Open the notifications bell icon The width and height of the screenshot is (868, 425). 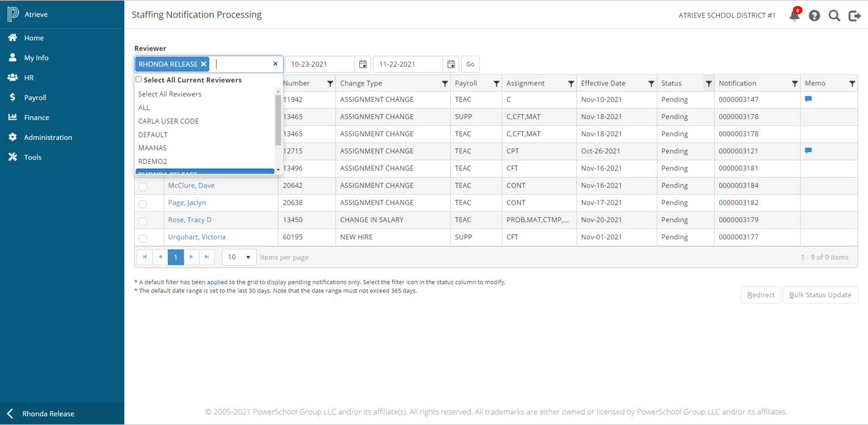794,15
